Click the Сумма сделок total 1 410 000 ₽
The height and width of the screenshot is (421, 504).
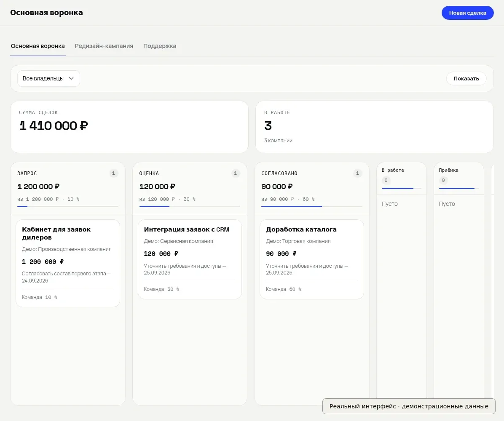[x=54, y=125]
